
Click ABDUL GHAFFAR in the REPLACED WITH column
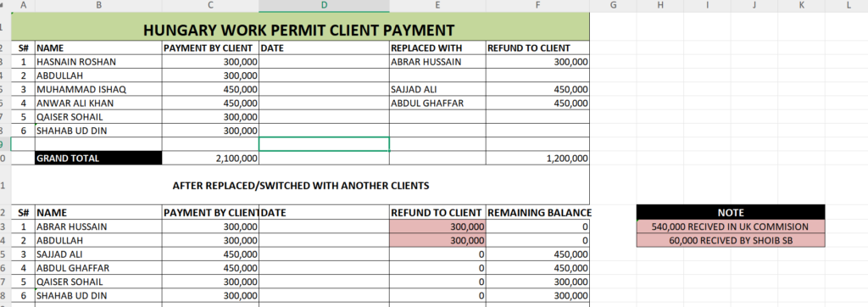pos(437,103)
